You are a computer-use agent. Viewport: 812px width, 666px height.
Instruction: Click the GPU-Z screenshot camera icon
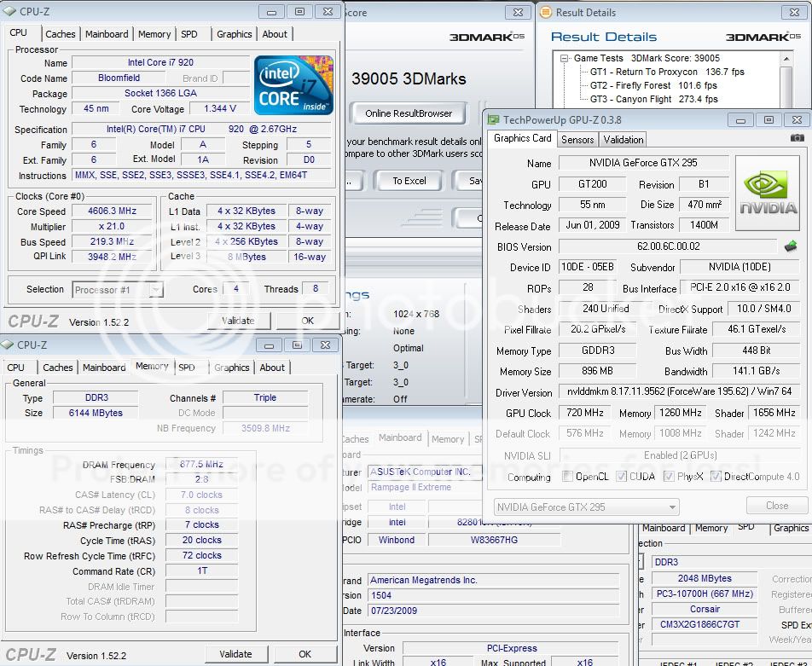(x=797, y=138)
